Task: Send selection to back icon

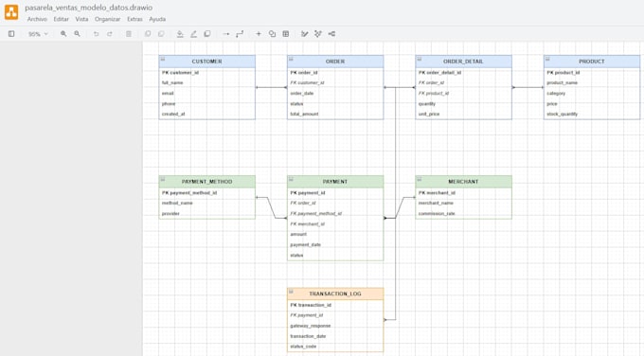Action: pyautogui.click(x=161, y=34)
